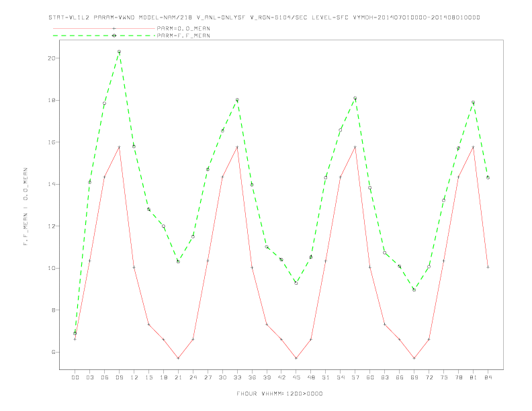The height and width of the screenshot is (411, 532).
Task: Click x-axis tick label 51
Action: 326,377
